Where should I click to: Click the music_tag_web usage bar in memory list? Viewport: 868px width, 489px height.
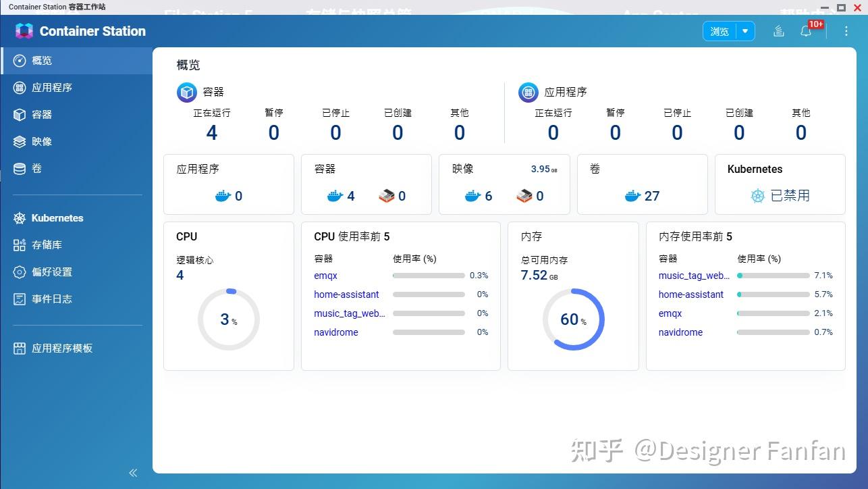pyautogui.click(x=774, y=276)
